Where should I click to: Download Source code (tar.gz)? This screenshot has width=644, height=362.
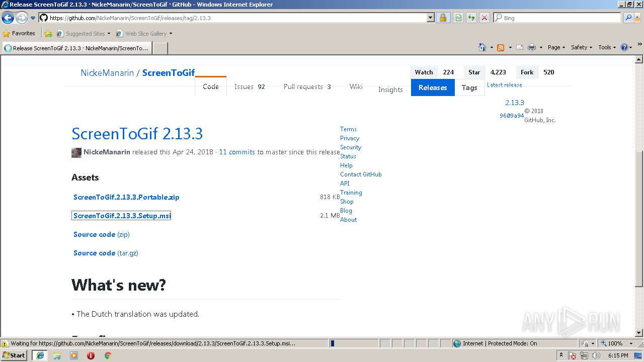pyautogui.click(x=106, y=253)
